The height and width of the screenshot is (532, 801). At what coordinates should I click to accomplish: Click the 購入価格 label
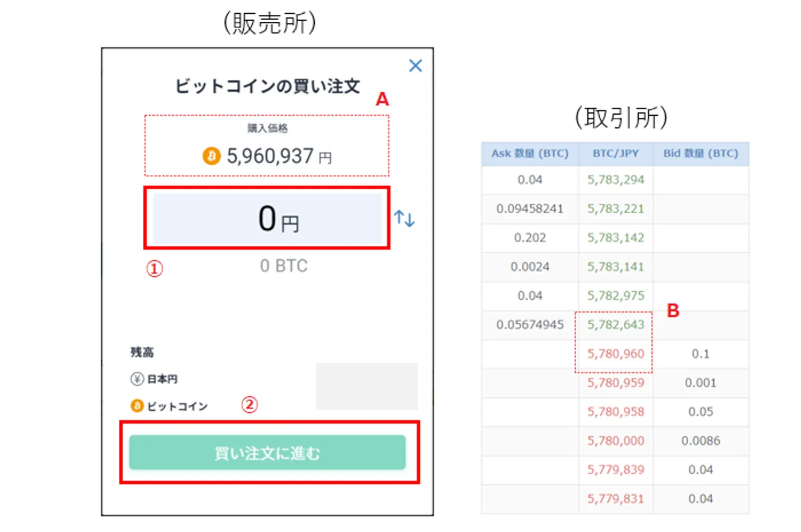(x=268, y=128)
